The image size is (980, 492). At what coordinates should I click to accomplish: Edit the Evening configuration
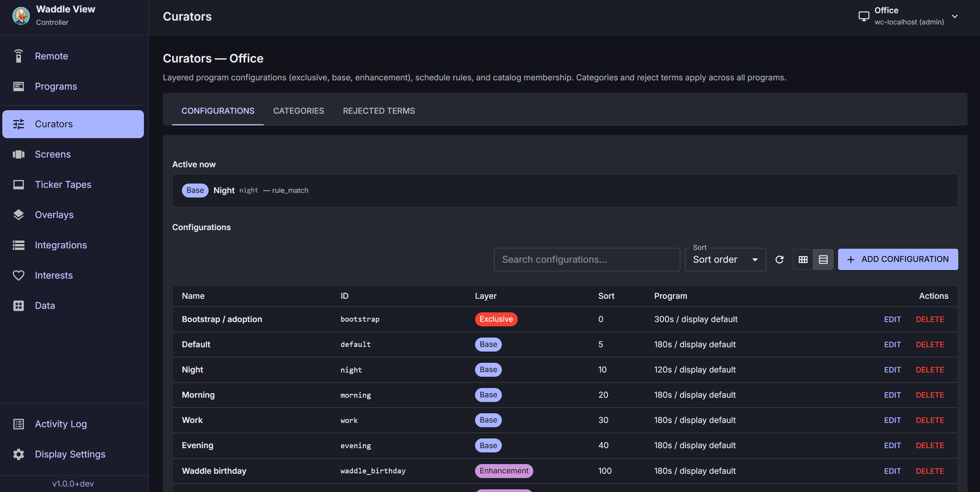892,445
